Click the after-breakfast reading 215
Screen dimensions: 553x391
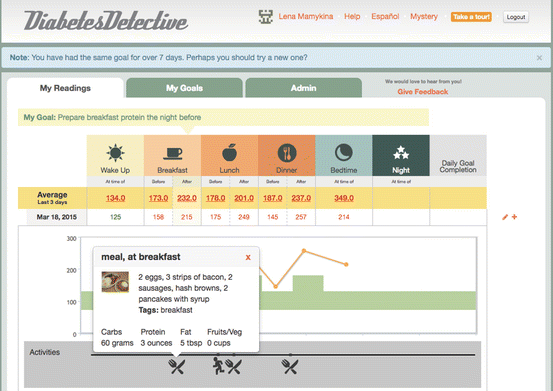[187, 217]
